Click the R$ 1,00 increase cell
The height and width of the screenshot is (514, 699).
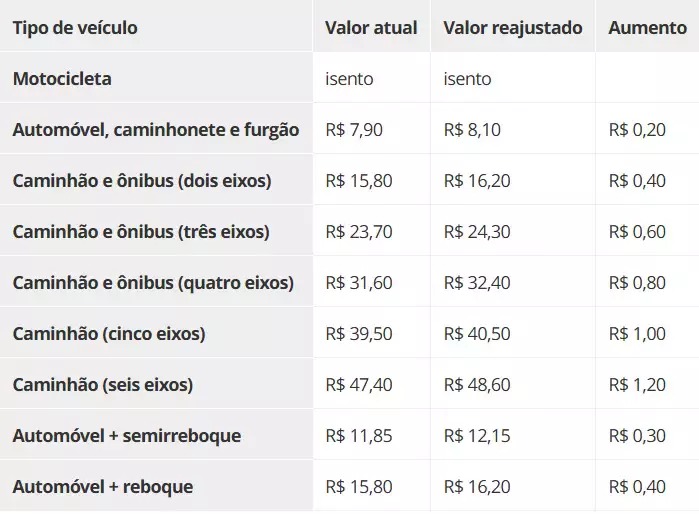636,333
